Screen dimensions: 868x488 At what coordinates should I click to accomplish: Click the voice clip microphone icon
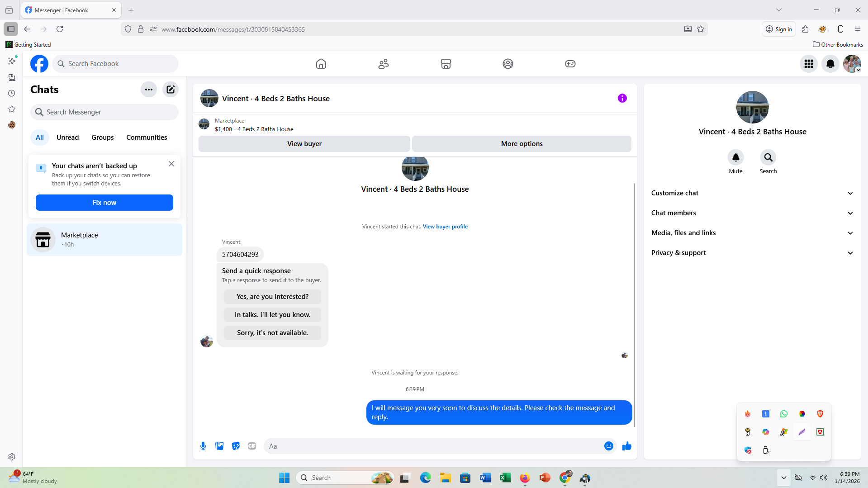[x=203, y=446]
